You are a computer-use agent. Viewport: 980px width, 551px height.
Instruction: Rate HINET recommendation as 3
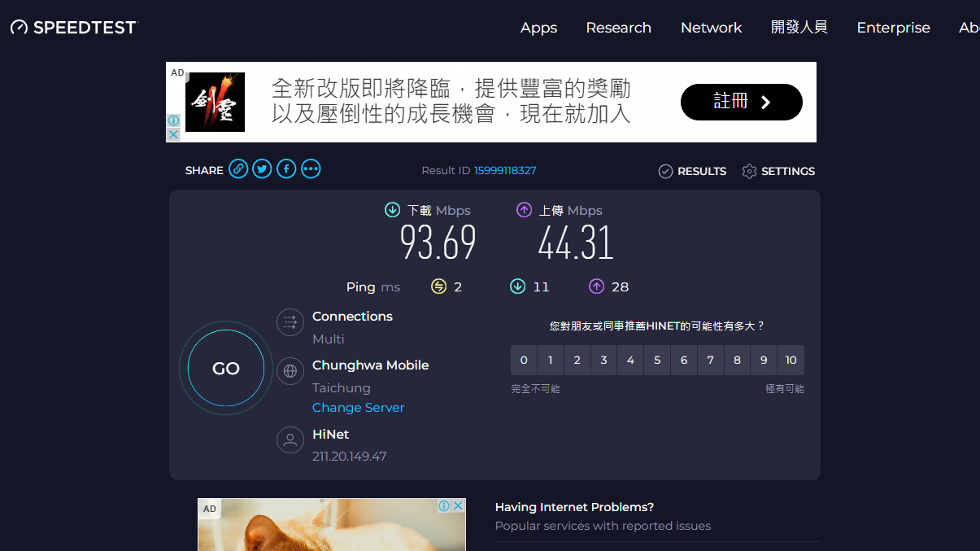[603, 360]
